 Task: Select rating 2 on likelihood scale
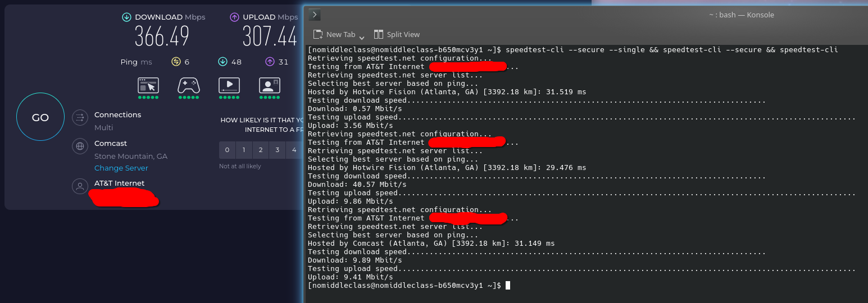pos(261,150)
